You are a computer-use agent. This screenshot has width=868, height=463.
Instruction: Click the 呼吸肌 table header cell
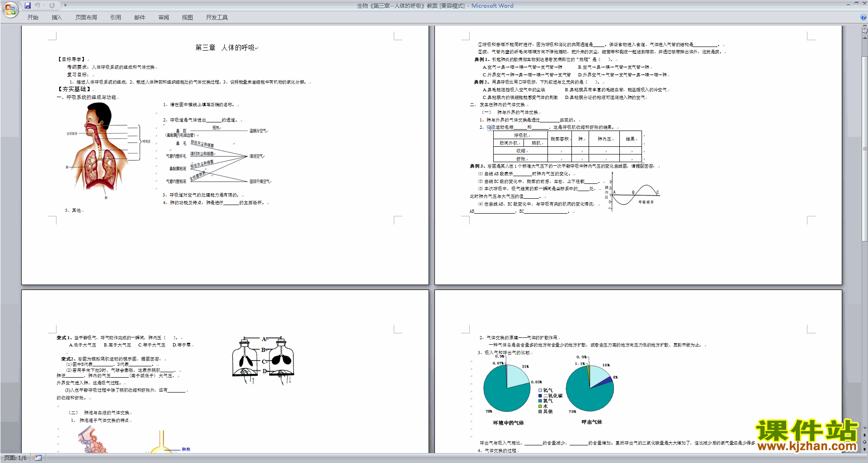pyautogui.click(x=521, y=135)
